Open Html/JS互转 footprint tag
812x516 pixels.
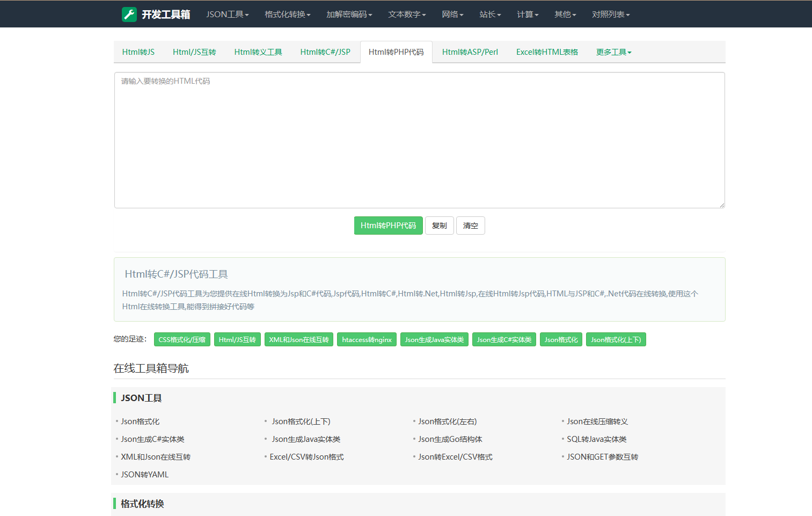coord(237,339)
